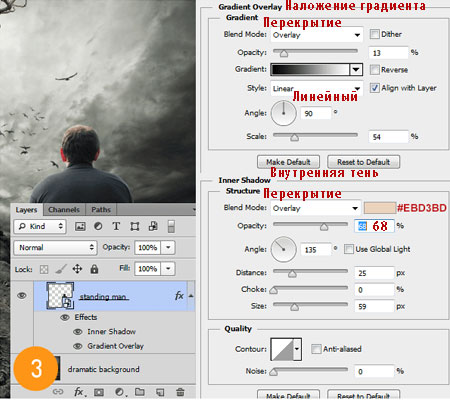Switch to the Paths tab

(101, 210)
